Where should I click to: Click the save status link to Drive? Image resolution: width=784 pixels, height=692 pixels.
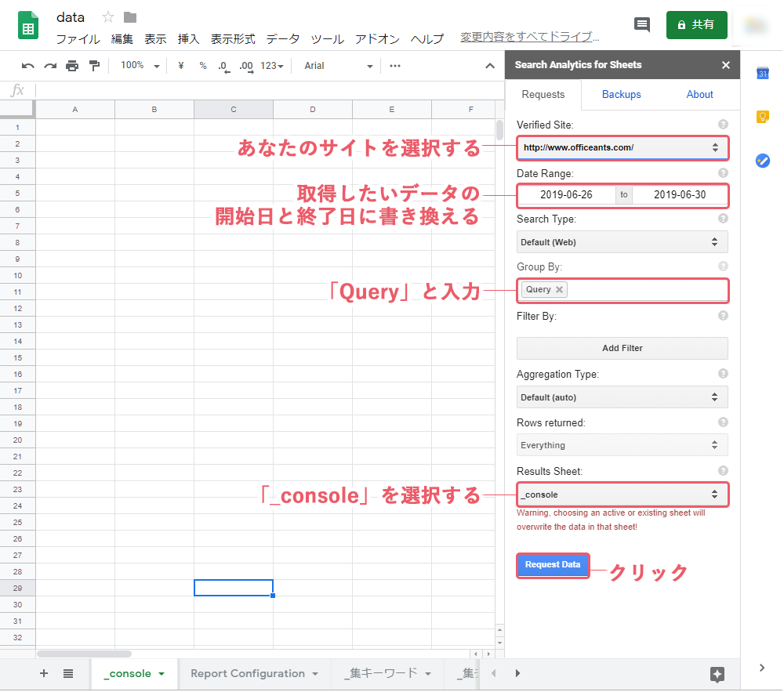tap(529, 37)
